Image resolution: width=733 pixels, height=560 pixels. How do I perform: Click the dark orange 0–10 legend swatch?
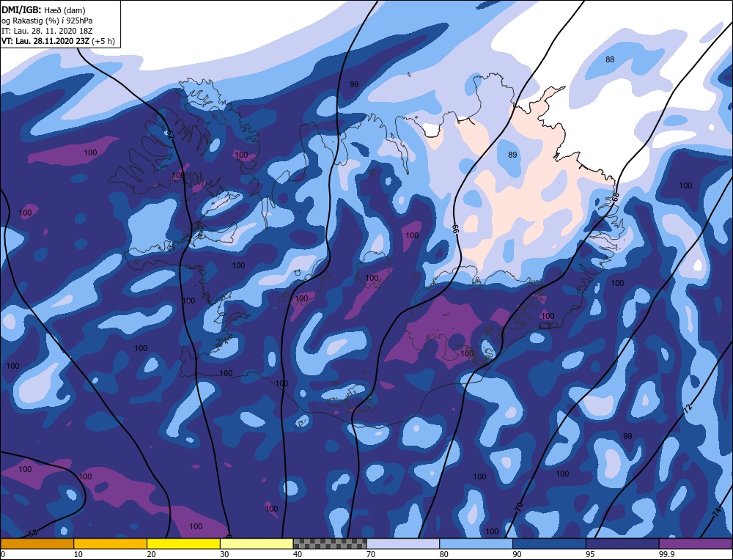point(37,544)
